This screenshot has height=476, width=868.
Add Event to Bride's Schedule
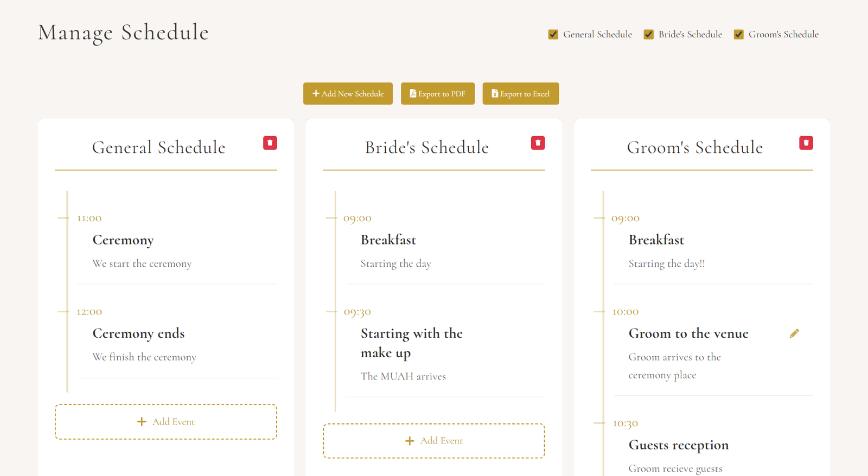click(434, 441)
